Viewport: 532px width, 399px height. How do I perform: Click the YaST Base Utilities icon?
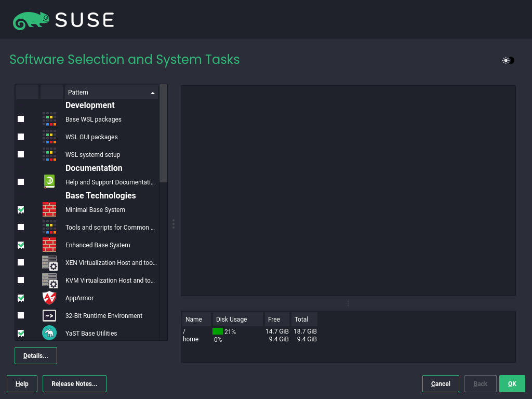[49, 333]
